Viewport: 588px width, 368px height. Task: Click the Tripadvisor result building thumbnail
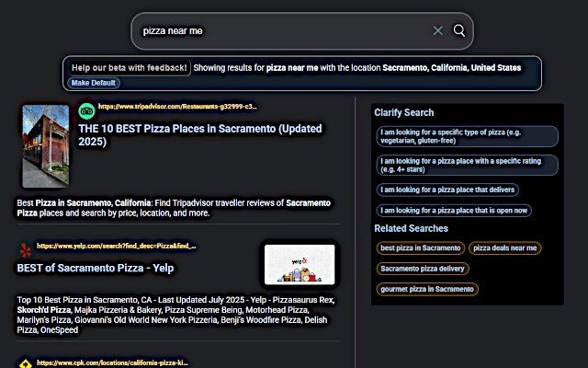point(46,146)
